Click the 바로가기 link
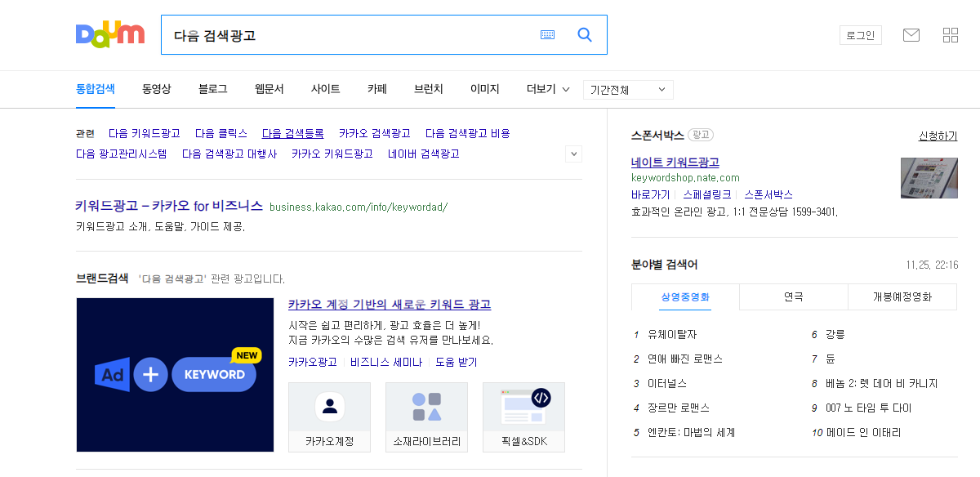The image size is (980, 477). 651,194
